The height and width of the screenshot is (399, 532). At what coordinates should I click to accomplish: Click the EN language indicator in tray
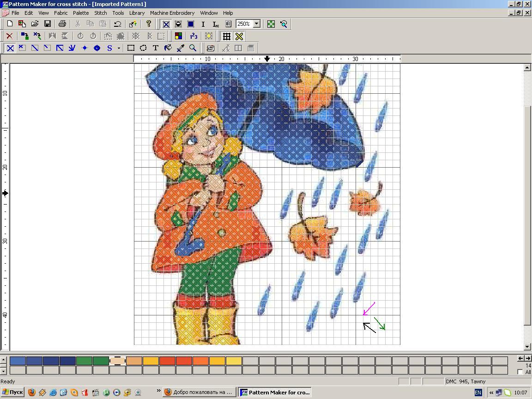[x=478, y=393]
